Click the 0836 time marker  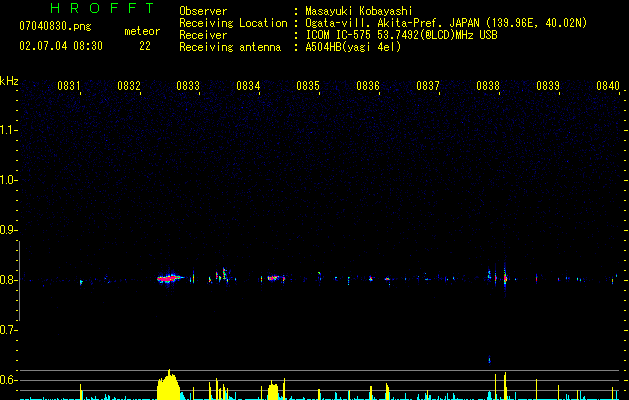tap(368, 86)
